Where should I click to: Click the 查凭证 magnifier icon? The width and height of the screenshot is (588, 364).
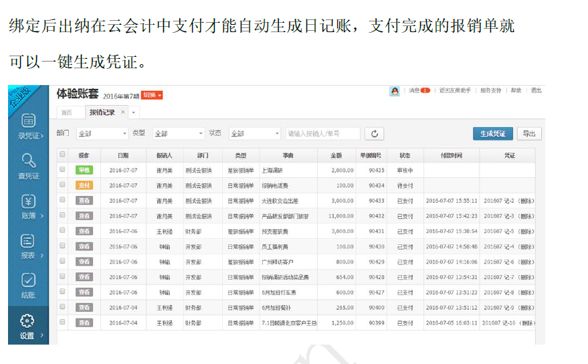pyautogui.click(x=29, y=161)
